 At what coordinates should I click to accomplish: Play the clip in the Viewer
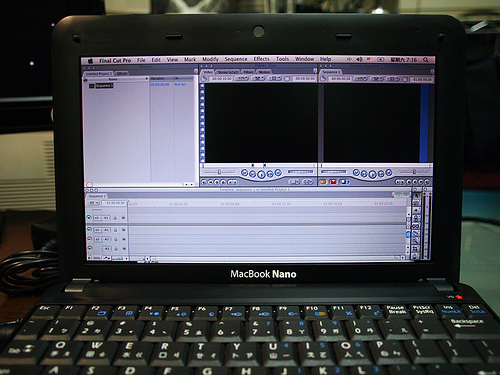click(261, 174)
